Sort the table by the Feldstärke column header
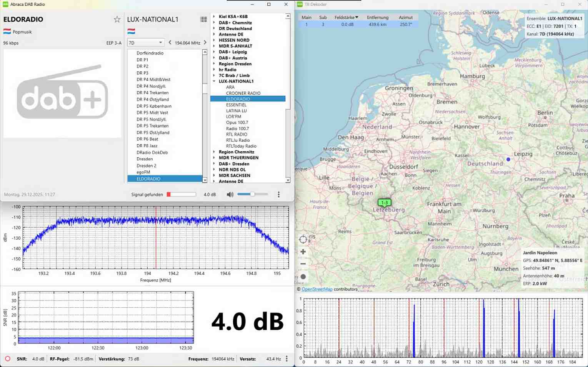588x367 pixels. (346, 17)
